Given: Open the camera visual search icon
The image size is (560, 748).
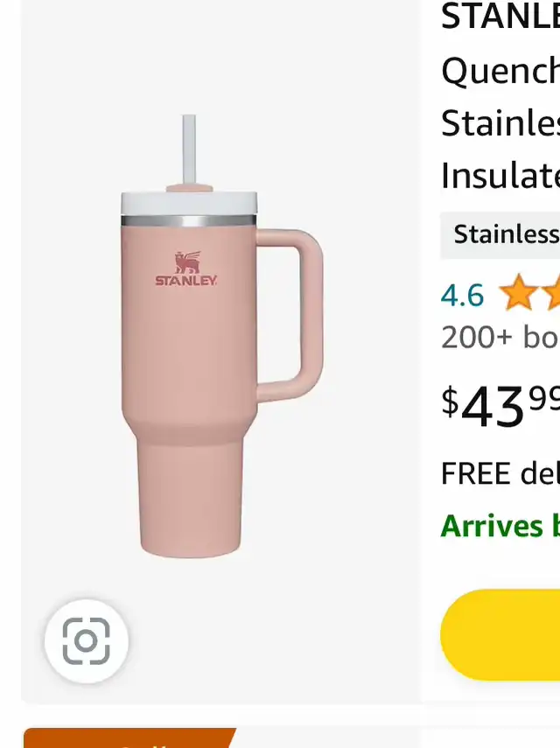Looking at the screenshot, I should point(87,640).
